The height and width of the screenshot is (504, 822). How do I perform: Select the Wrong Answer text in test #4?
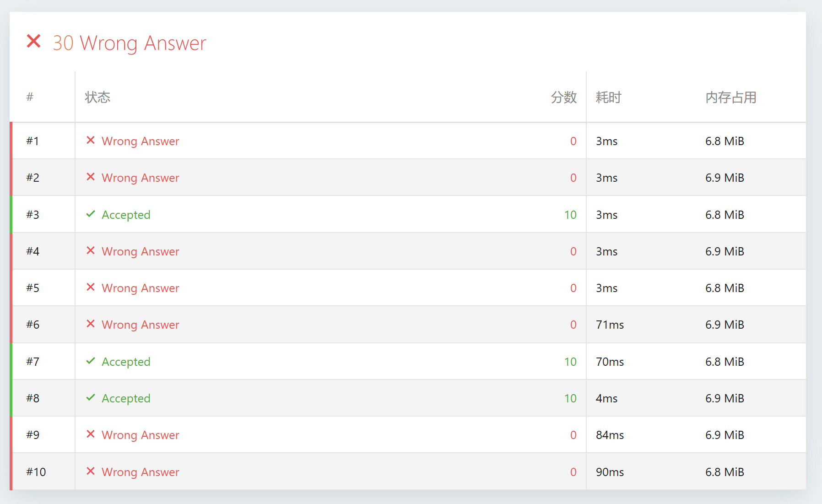(x=140, y=251)
